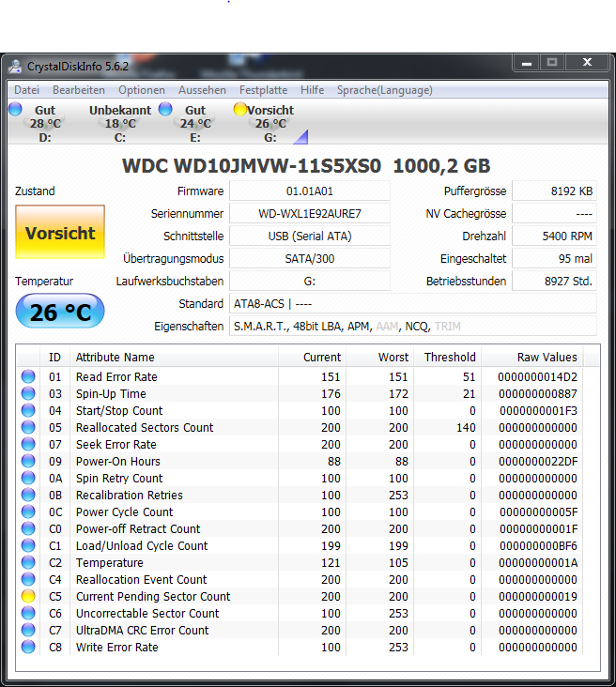Click the Firmware field showing 01.01A01
Screen dimensions: 616x687
pos(310,191)
